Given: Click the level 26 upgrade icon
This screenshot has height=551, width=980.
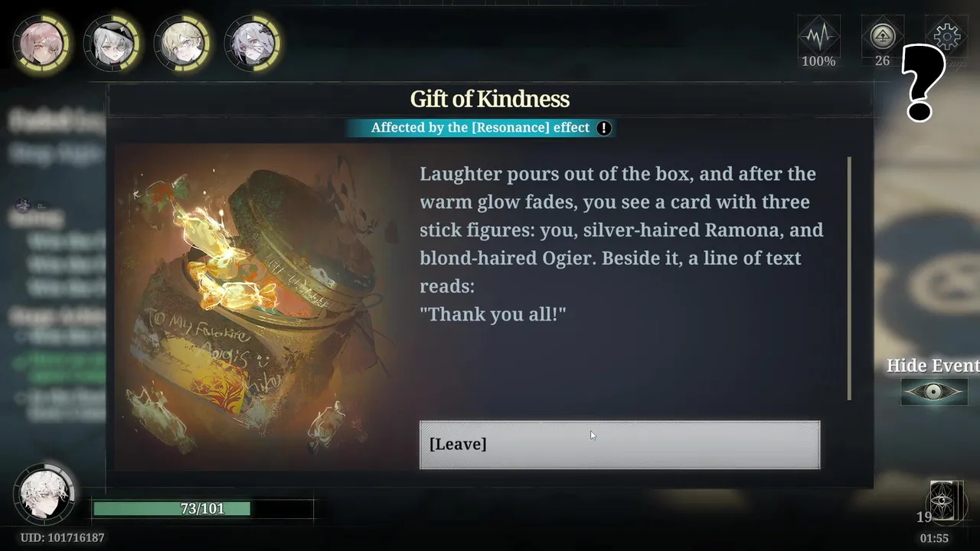Looking at the screenshot, I should [x=883, y=43].
